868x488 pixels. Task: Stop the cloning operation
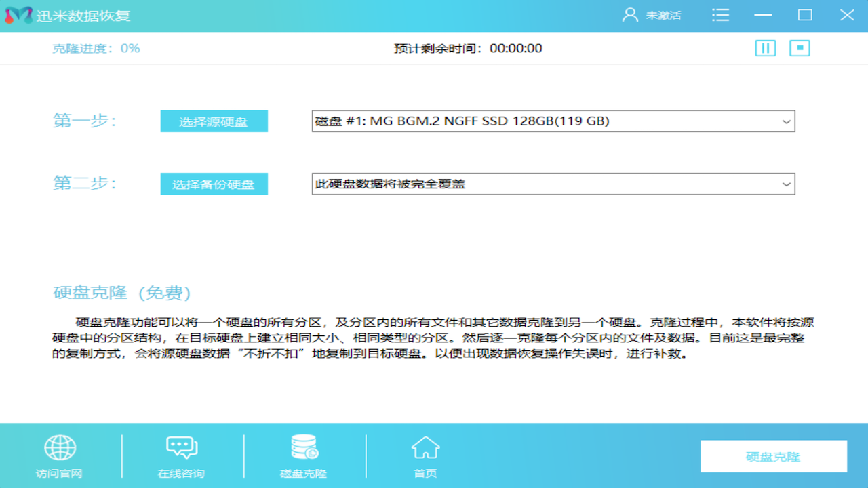pyautogui.click(x=800, y=48)
